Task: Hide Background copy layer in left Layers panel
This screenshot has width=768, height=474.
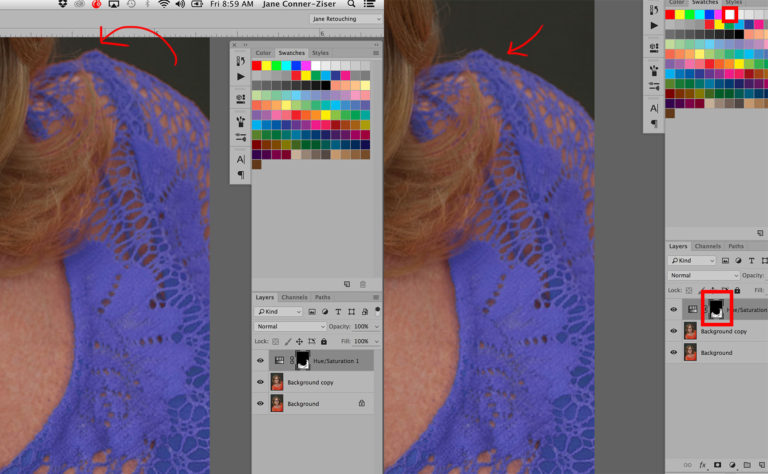Action: tap(260, 382)
